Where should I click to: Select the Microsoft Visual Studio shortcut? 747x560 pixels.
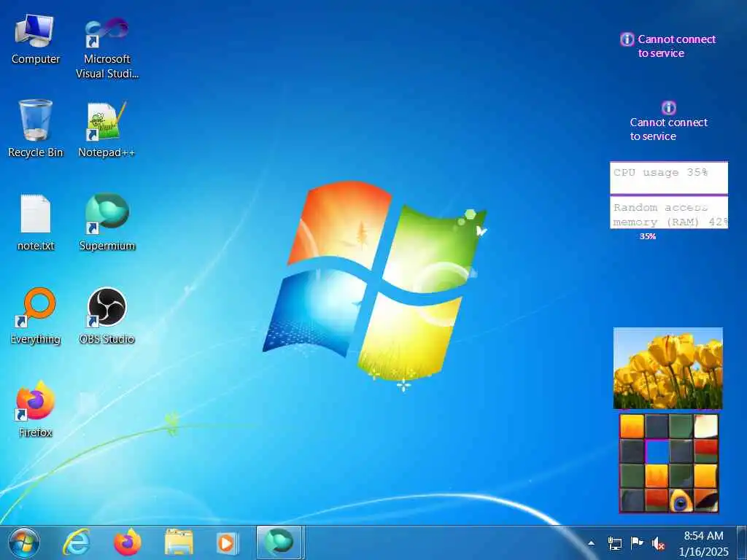tap(107, 47)
